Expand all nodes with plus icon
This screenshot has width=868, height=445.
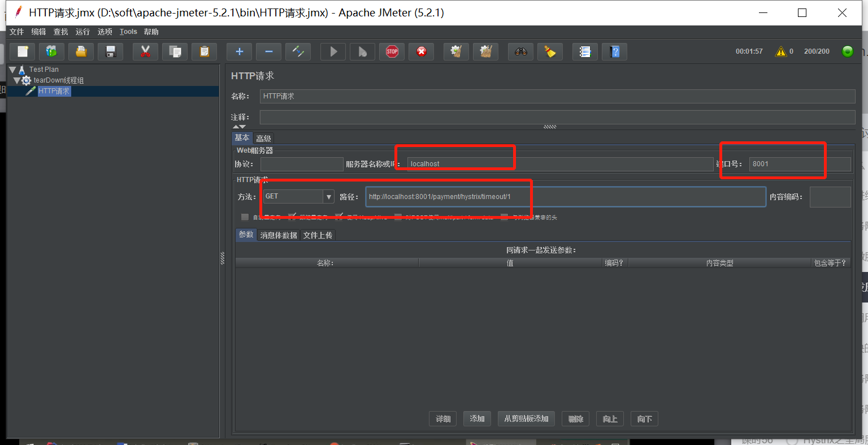click(240, 51)
